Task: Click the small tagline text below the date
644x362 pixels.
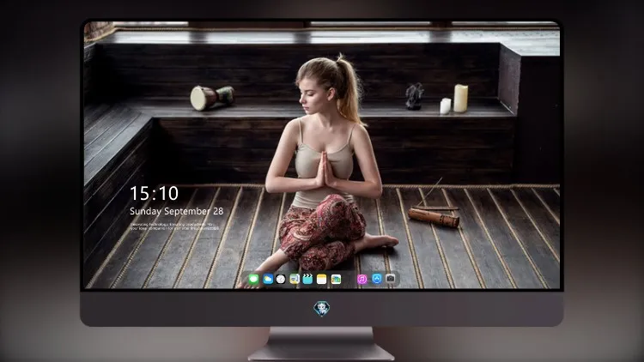Action: (174, 226)
